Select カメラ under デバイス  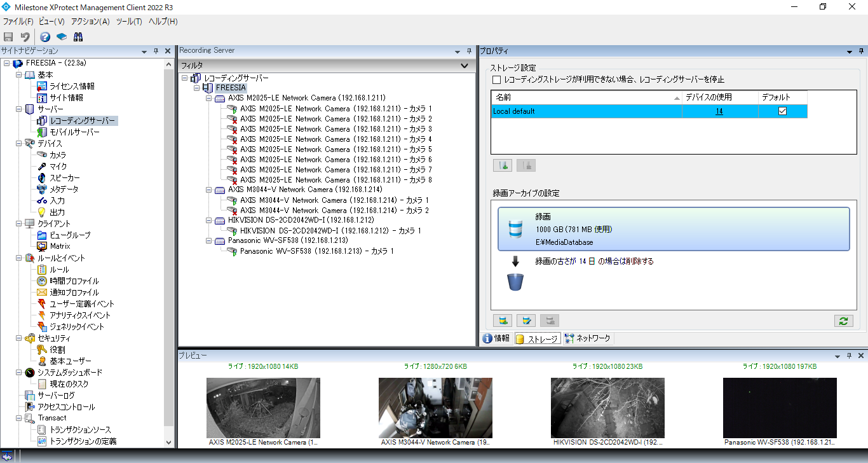point(58,155)
